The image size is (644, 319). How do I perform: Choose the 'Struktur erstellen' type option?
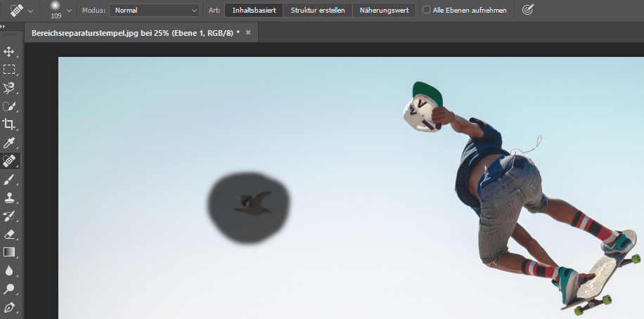click(x=318, y=11)
